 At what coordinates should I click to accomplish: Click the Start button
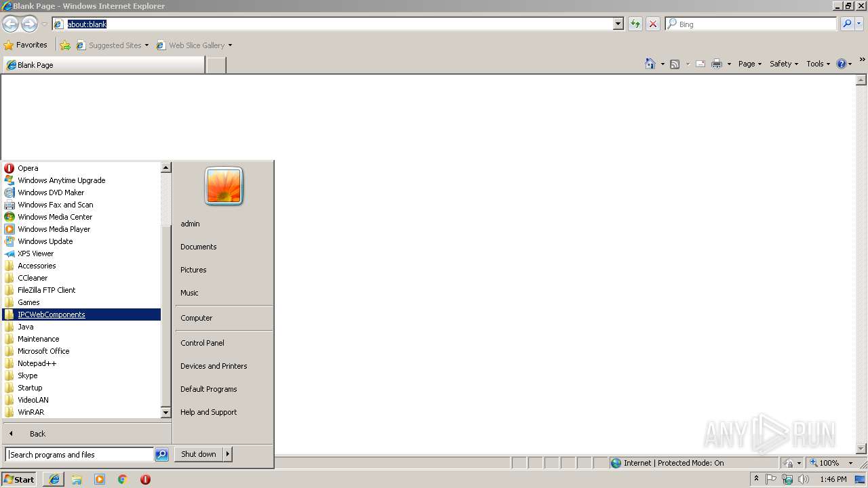[x=19, y=479]
